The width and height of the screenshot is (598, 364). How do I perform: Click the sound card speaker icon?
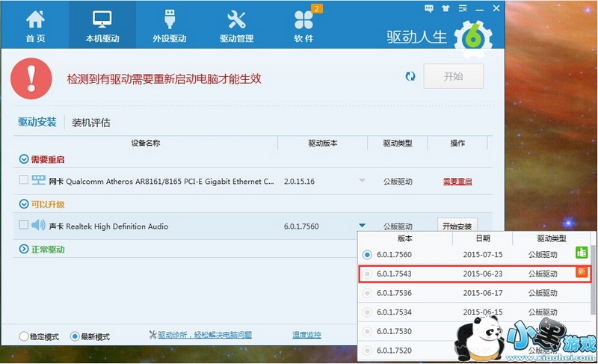click(x=38, y=225)
